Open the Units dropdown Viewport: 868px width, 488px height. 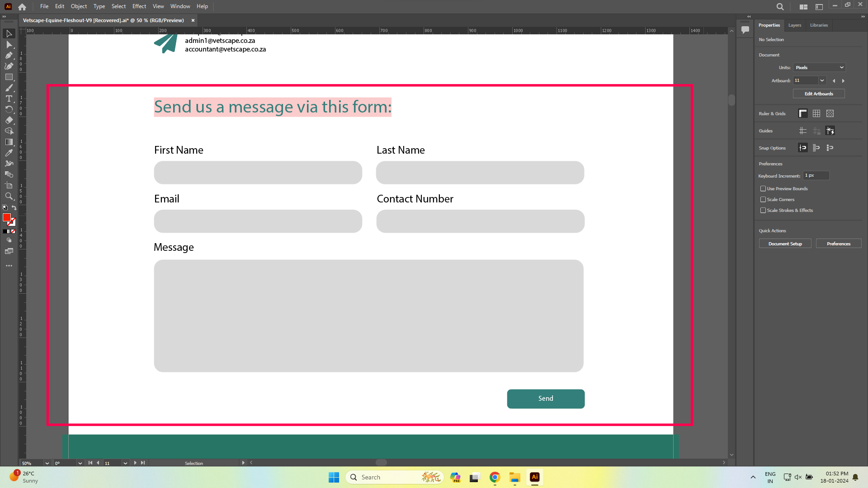click(x=820, y=67)
